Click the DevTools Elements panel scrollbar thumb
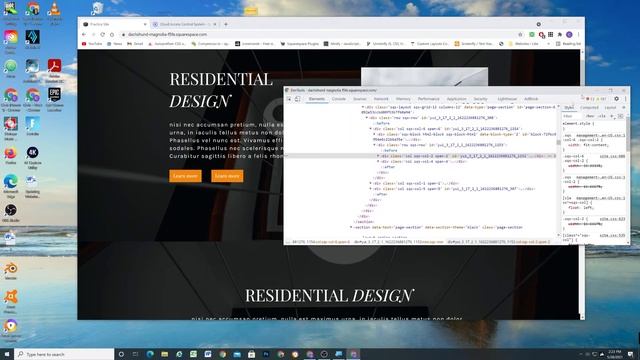The height and width of the screenshot is (360, 640). pos(558,143)
